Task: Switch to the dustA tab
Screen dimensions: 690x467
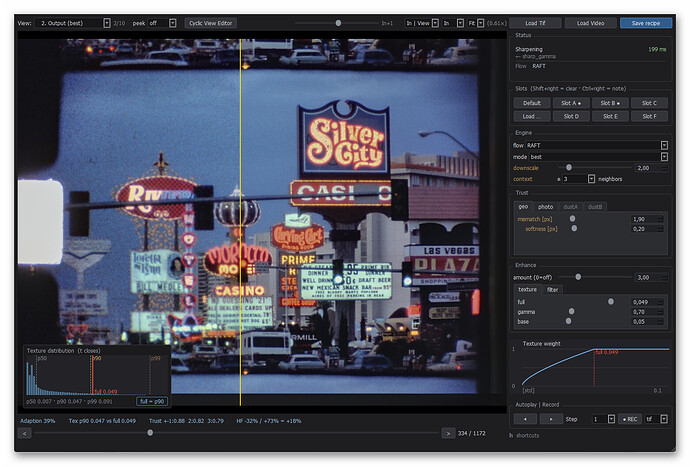Action: [x=570, y=206]
